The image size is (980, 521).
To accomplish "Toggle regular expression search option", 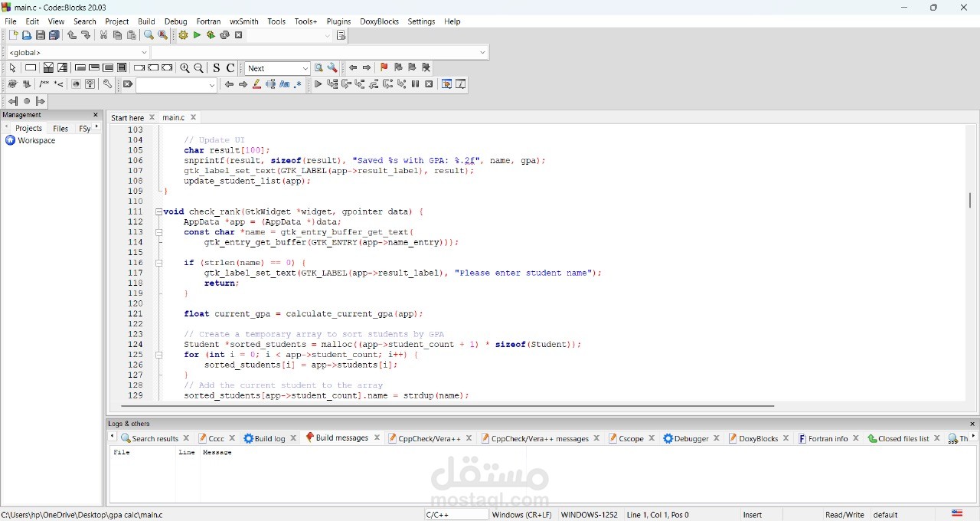I will [299, 84].
